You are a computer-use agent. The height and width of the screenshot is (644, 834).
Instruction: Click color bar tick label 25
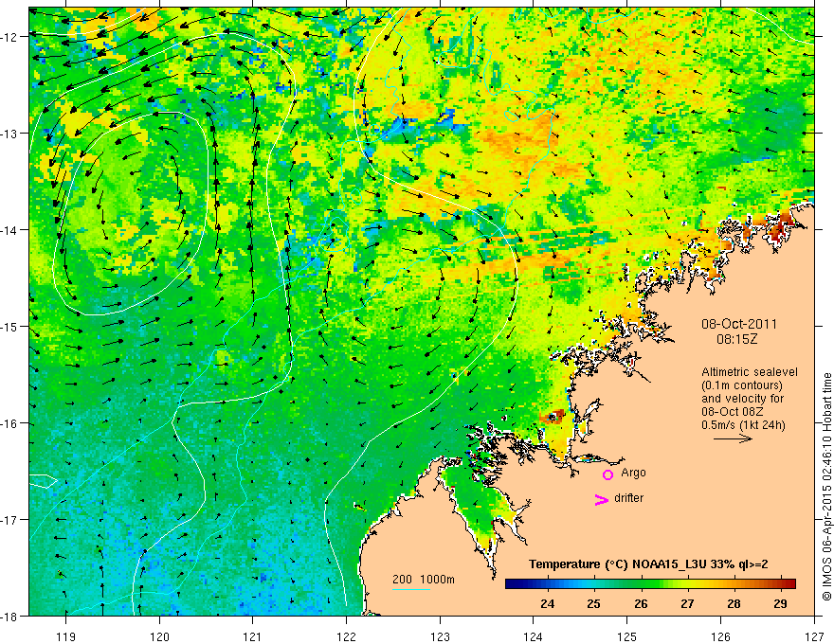594,603
